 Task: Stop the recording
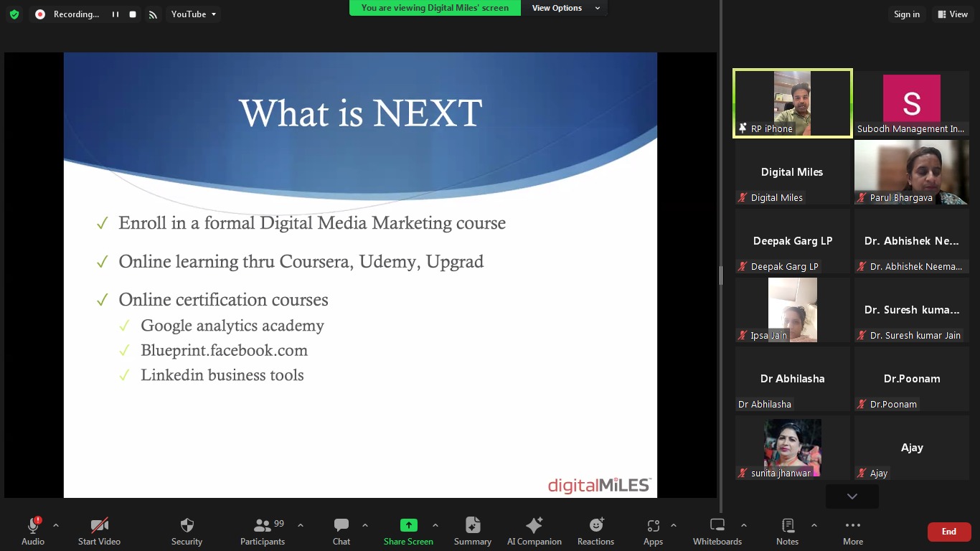coord(133,14)
